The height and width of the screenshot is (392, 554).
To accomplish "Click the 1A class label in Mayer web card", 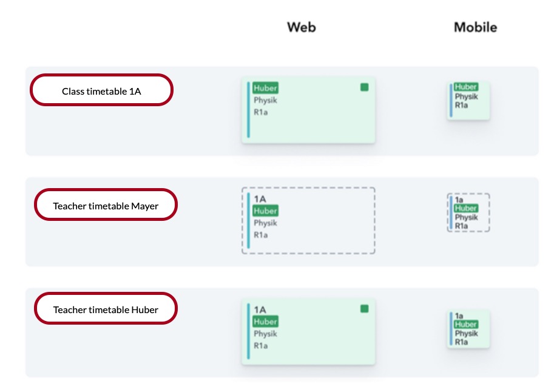I will click(x=260, y=199).
